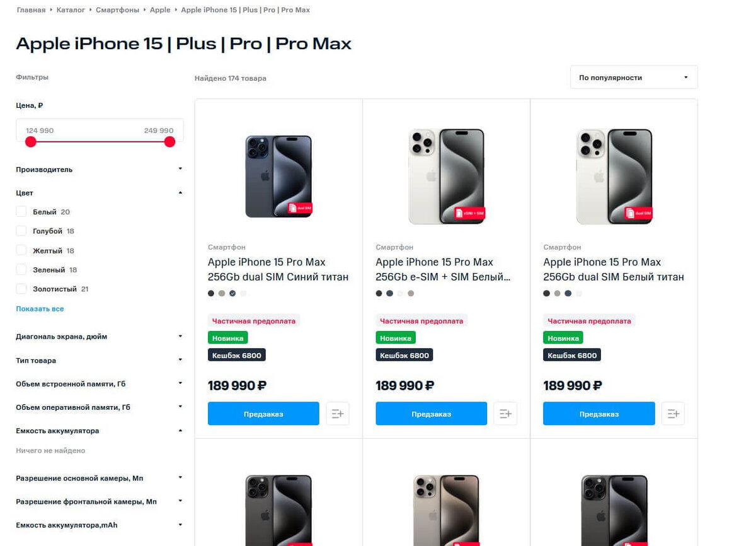Click compare icon on iPhone 15 Pro Max Синий титан card
Screen dimensions: 756x546
coord(338,414)
